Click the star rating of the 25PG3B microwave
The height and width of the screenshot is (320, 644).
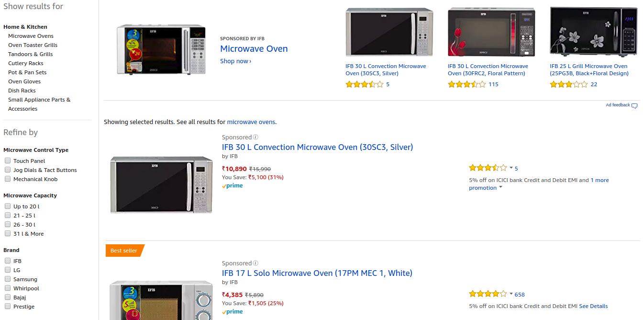pos(568,84)
